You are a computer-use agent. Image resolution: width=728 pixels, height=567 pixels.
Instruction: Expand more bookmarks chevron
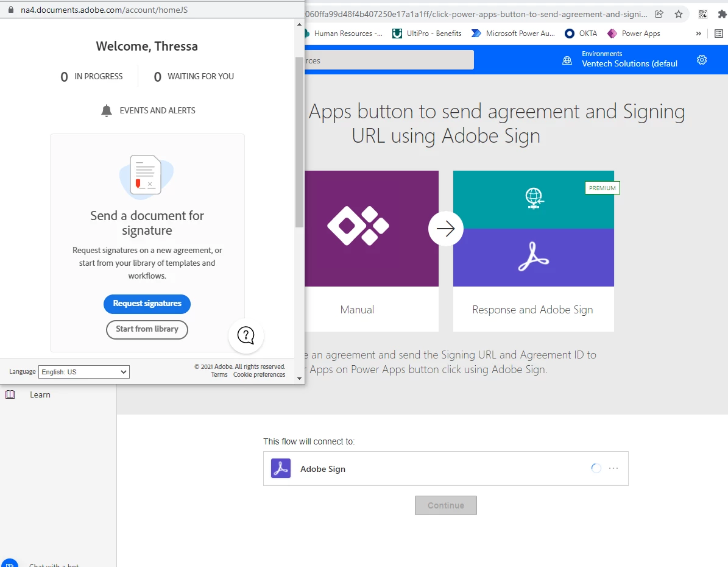pyautogui.click(x=698, y=34)
